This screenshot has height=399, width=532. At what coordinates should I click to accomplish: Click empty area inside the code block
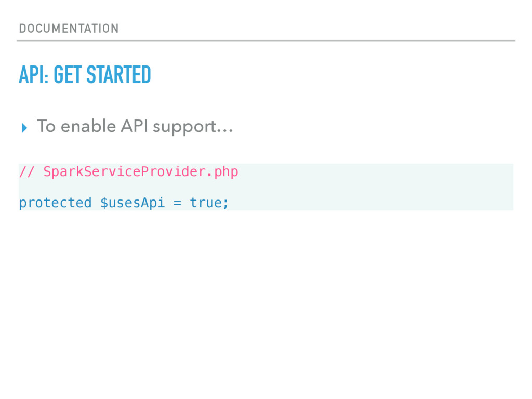[373, 187]
